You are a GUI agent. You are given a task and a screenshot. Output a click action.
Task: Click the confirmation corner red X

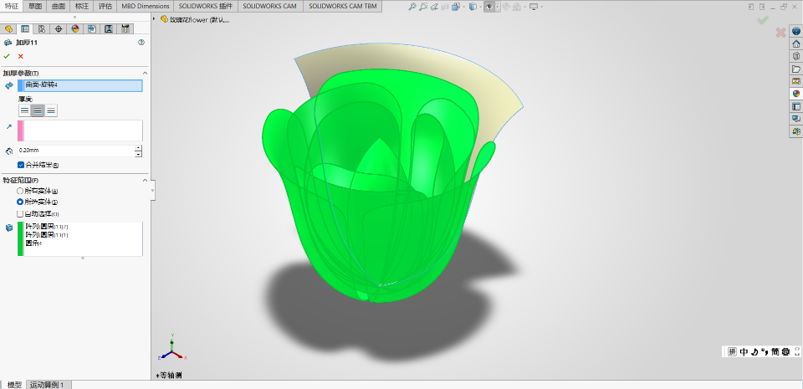780,33
